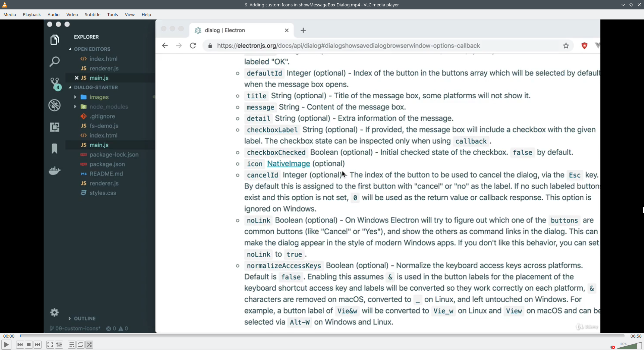Screen dimensions: 644x350
Task: Open the Explorer files icon in activity bar
Action: pos(54,40)
